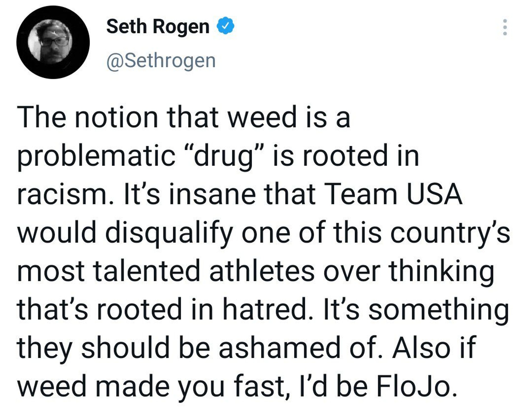Open the @Sethrogen handle link
Screen dimensions: 532x411
(x=161, y=61)
